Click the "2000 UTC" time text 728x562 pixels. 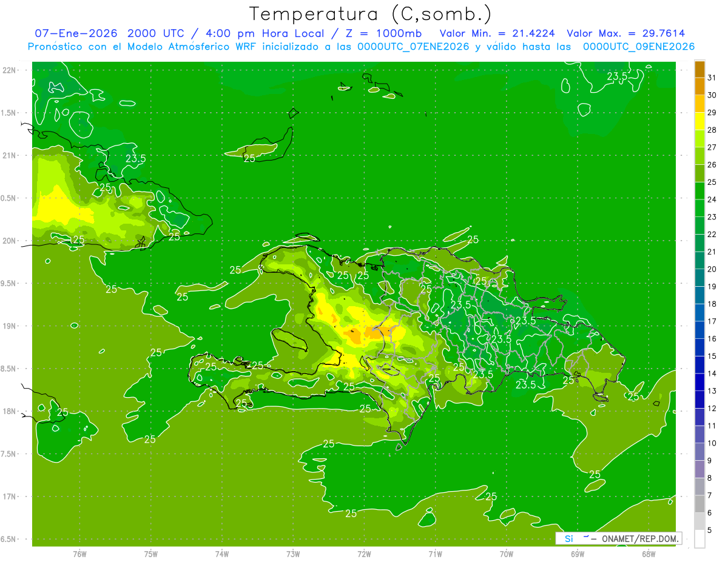pos(155,33)
